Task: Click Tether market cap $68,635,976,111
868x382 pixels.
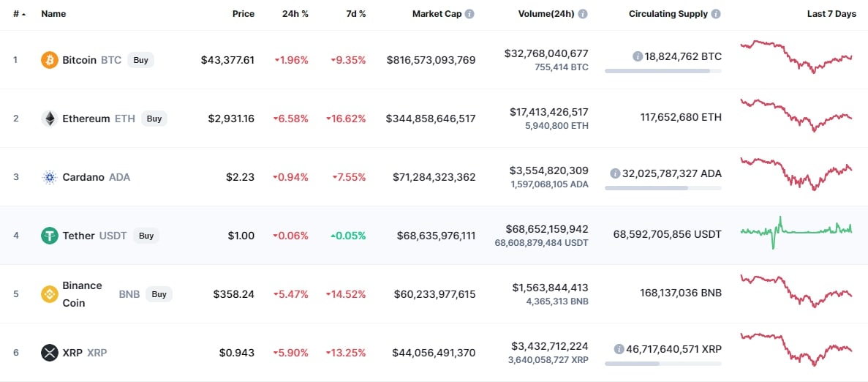Action: (x=437, y=236)
